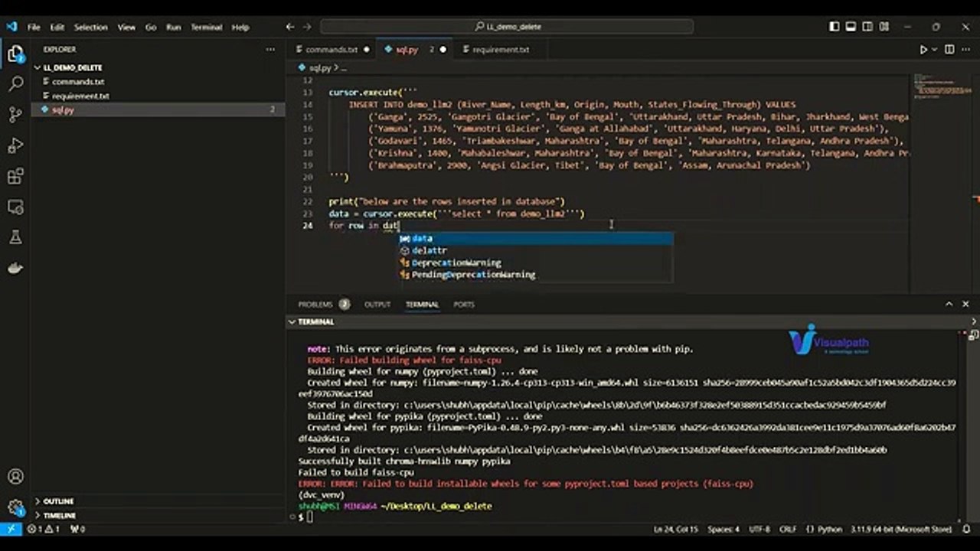This screenshot has width=980, height=551.
Task: Choose 'data' autocomplete suggestion
Action: [535, 239]
